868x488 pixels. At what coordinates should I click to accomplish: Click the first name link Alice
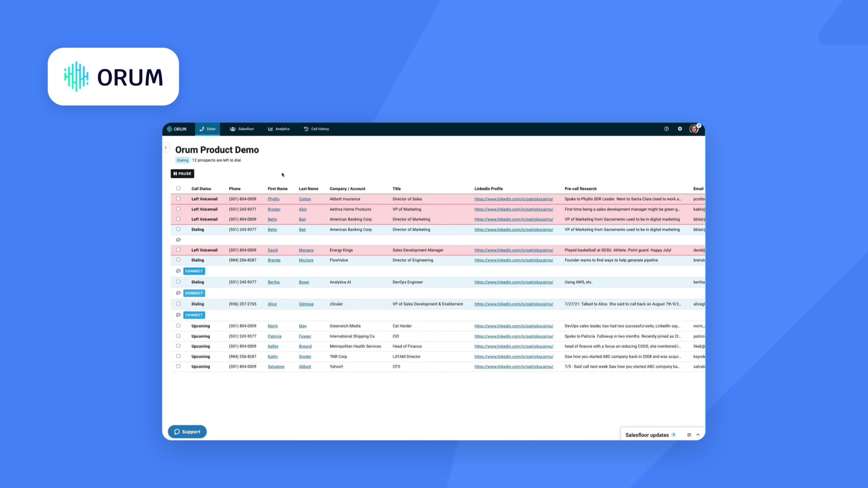click(x=272, y=304)
